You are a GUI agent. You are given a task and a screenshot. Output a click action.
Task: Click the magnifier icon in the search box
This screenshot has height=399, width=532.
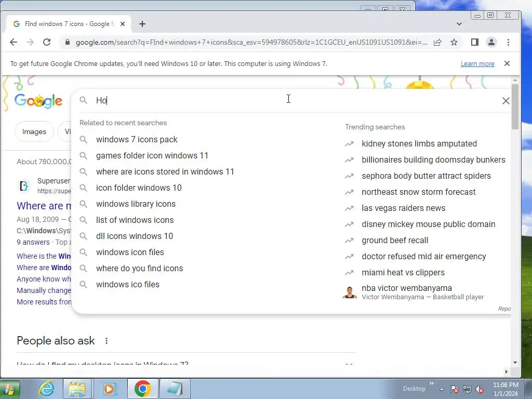(x=84, y=100)
